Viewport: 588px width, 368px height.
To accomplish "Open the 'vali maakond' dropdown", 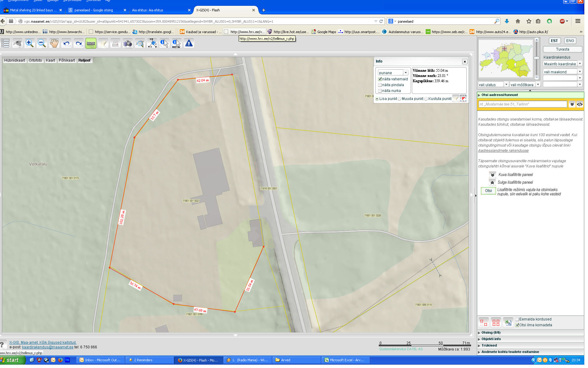I will (579, 72).
